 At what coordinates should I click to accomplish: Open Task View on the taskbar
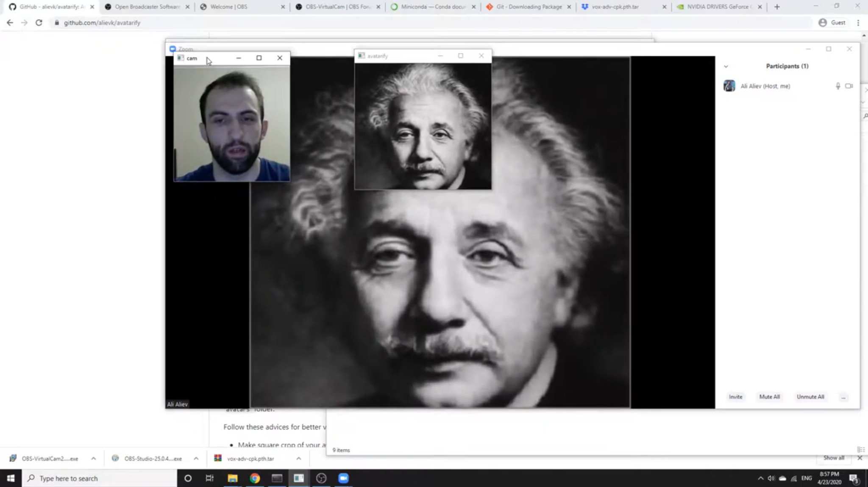[210, 478]
